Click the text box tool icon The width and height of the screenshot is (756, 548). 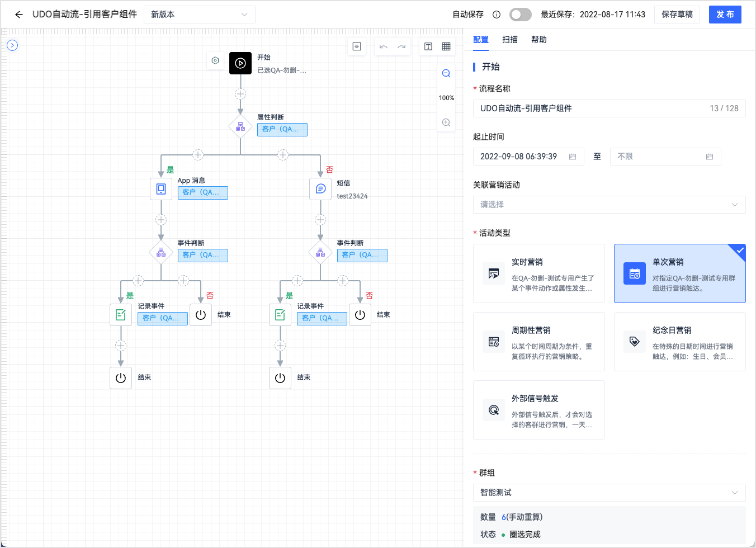coord(428,46)
